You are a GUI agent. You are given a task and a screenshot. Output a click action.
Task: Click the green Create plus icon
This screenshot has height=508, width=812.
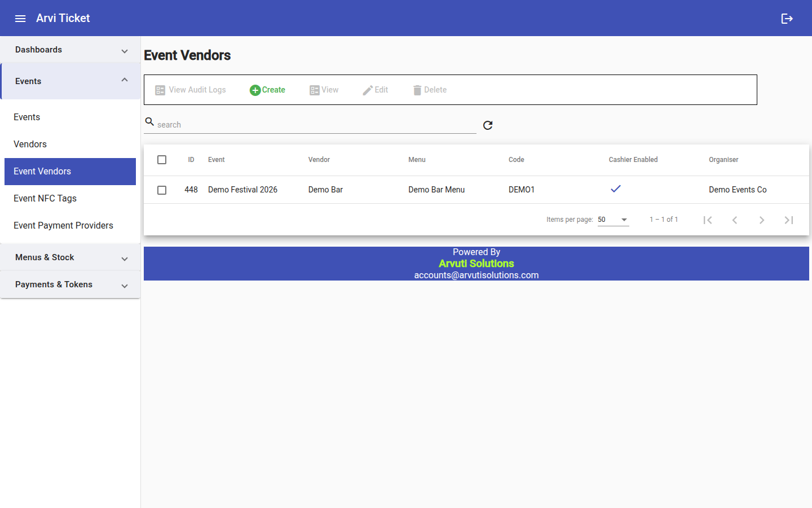click(255, 90)
